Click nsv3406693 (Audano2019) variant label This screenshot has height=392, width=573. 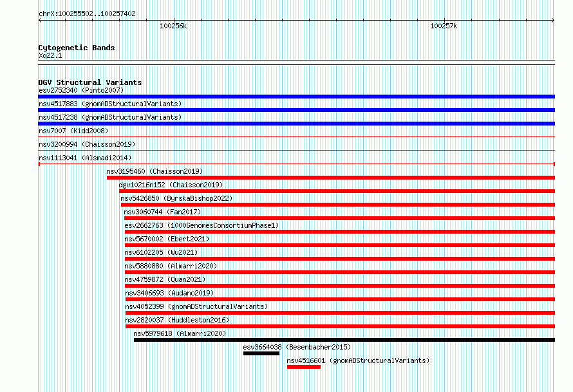169,293
